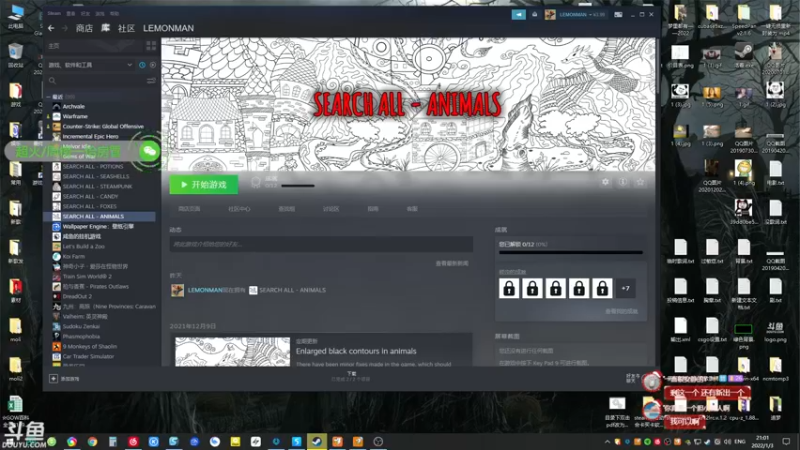Screen dimensions: 800x450
Task: Open the 好友 friends menu
Action: 85,14
